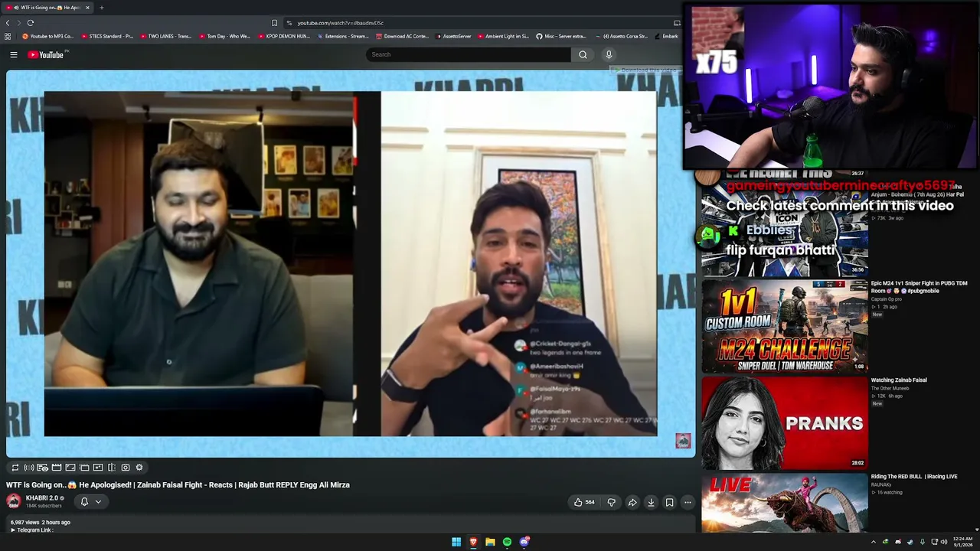
Task: Open the 'Ambient Light im Si...' bookmark
Action: (503, 36)
